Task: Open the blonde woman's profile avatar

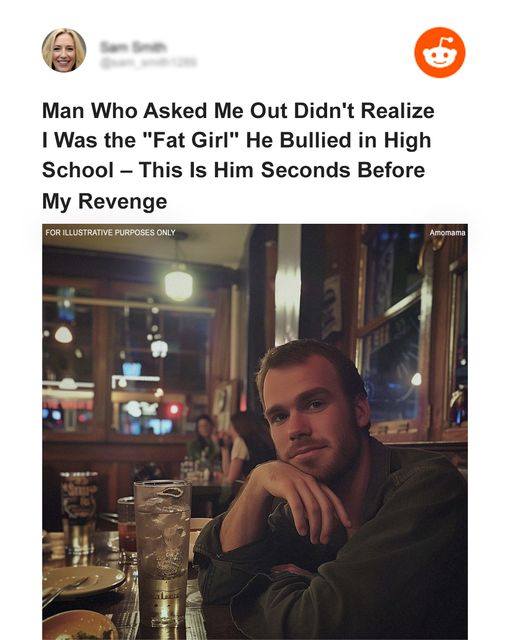Action: (64, 50)
